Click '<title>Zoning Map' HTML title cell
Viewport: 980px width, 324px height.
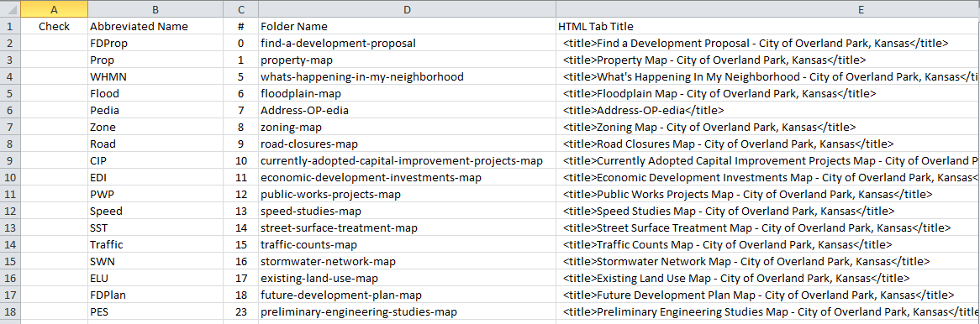pyautogui.click(x=768, y=128)
